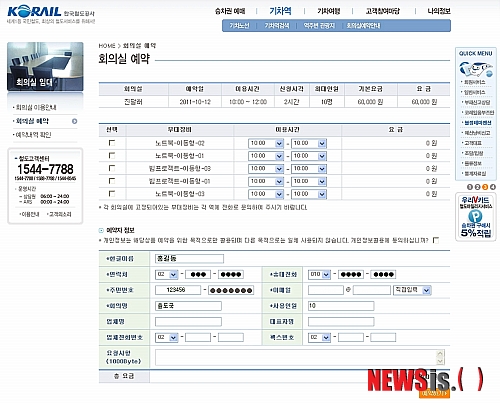Open 예약내역 확인 in the sidebar
Viewport: 500px width, 404px height.
(x=33, y=135)
